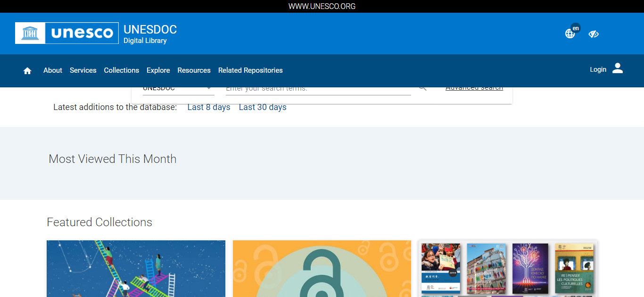Click the Login link

click(598, 69)
